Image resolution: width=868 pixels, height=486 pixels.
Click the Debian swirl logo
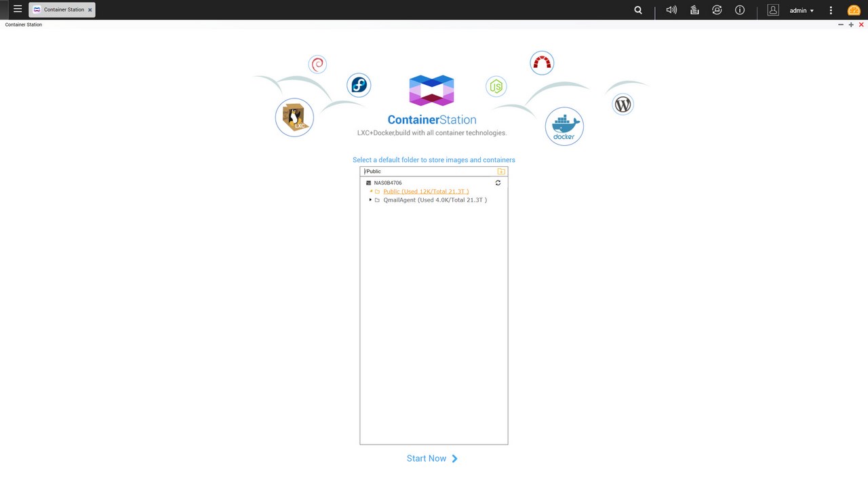pos(317,64)
